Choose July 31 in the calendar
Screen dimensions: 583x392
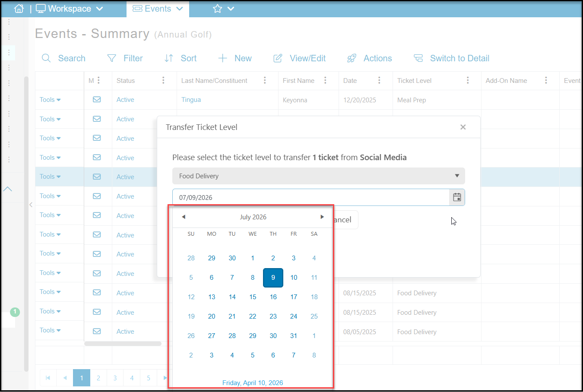(294, 336)
